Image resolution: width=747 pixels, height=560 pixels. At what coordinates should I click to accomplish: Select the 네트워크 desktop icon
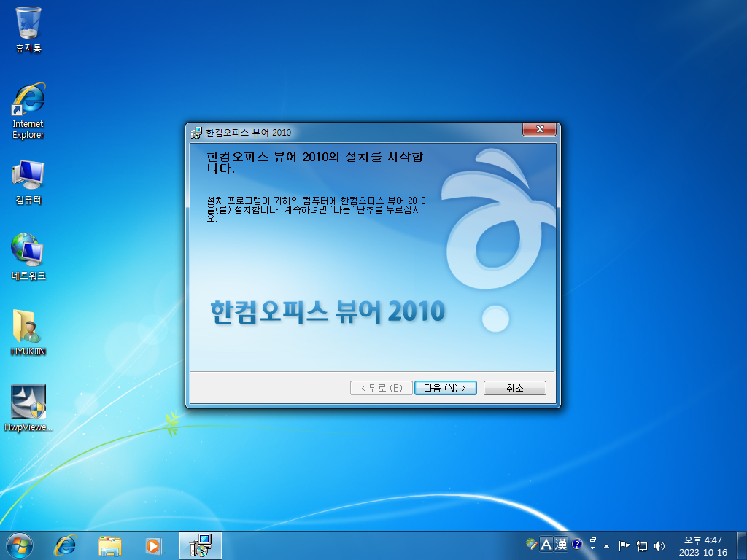click(28, 257)
